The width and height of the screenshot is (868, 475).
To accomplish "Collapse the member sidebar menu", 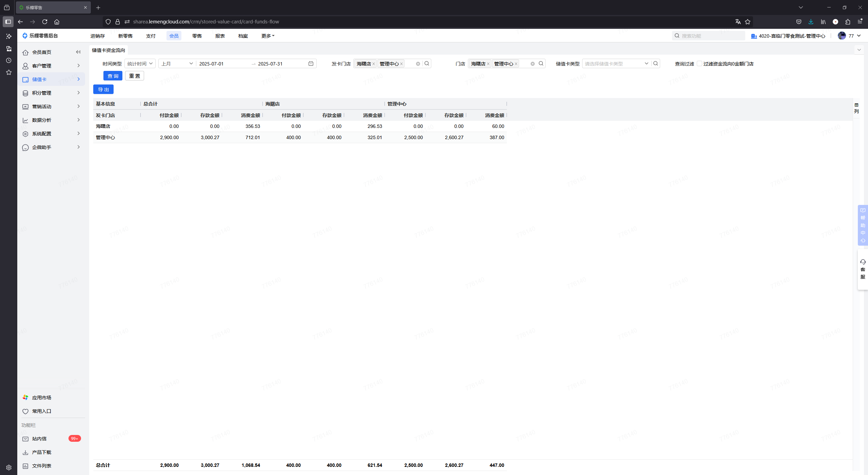I will click(78, 52).
